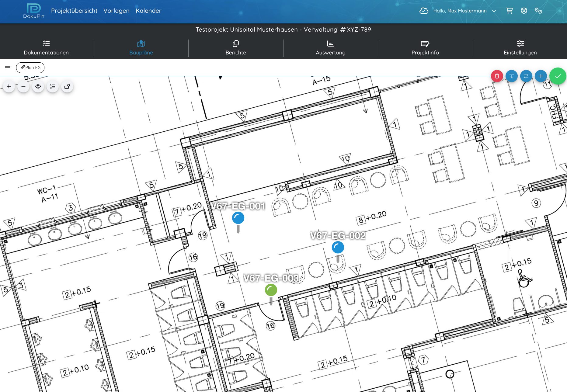Open the pin list view
567x392 pixels.
tap(53, 87)
